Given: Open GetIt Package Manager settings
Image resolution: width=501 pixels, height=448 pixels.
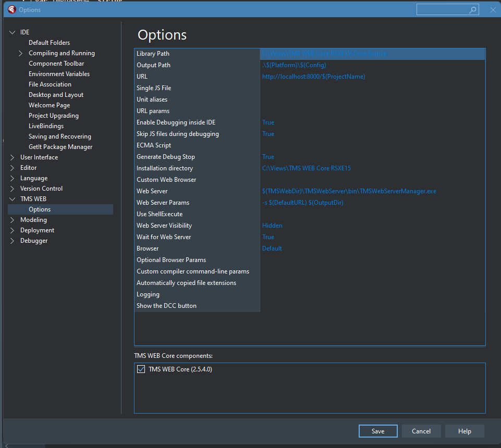Looking at the screenshot, I should (x=60, y=147).
